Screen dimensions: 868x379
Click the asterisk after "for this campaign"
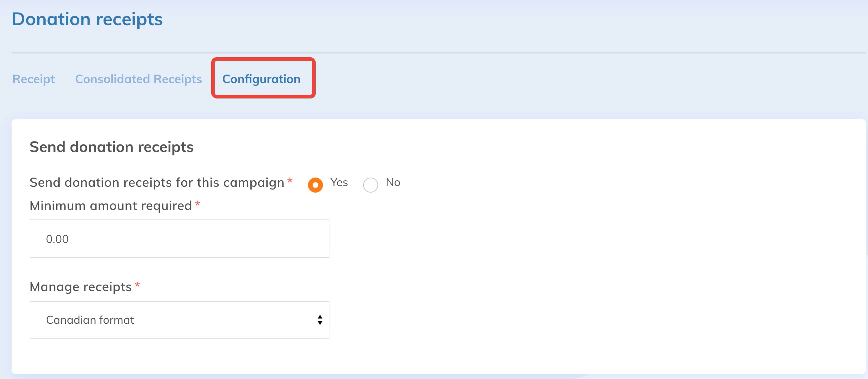click(290, 181)
